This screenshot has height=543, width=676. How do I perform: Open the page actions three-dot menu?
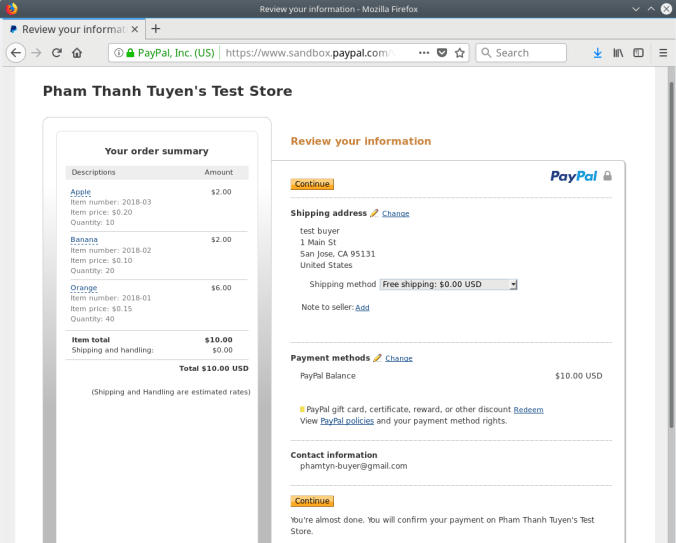click(x=424, y=53)
